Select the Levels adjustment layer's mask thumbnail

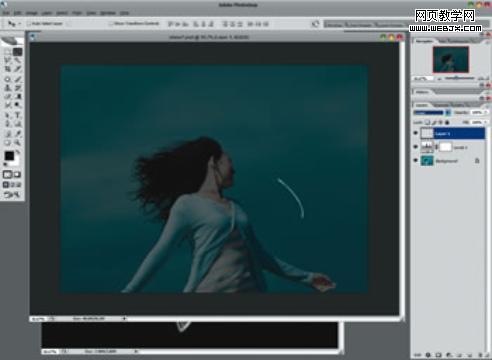(446, 147)
